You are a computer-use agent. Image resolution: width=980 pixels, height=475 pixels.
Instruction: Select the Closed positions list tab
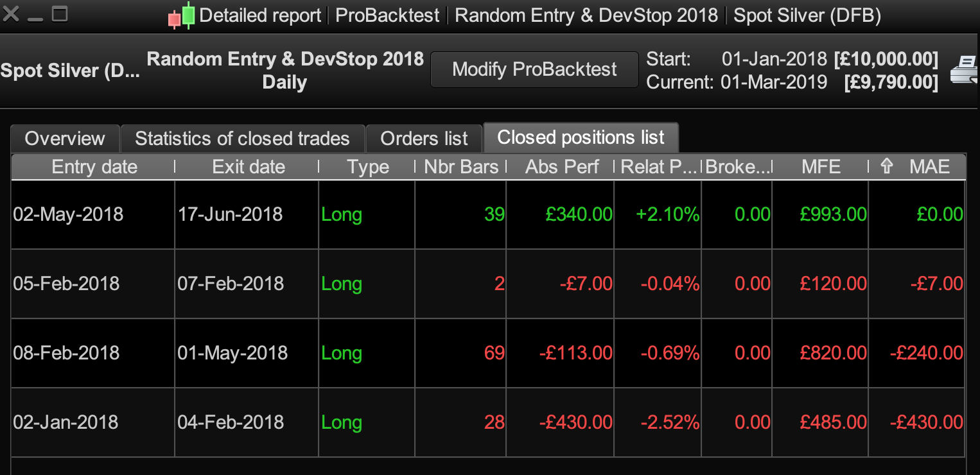click(x=581, y=137)
